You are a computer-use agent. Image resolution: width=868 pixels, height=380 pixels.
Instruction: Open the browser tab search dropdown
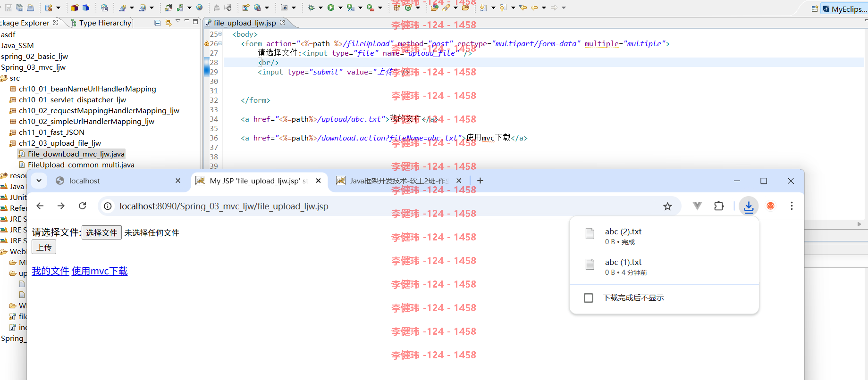click(x=39, y=181)
